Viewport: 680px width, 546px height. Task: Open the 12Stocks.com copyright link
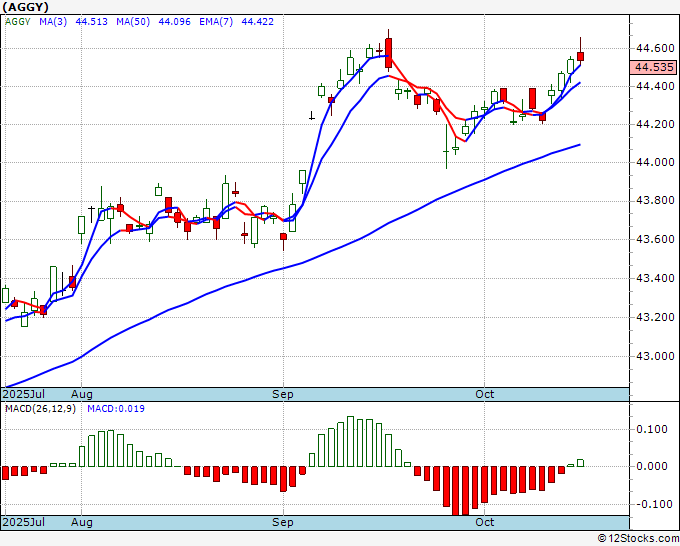click(x=638, y=539)
